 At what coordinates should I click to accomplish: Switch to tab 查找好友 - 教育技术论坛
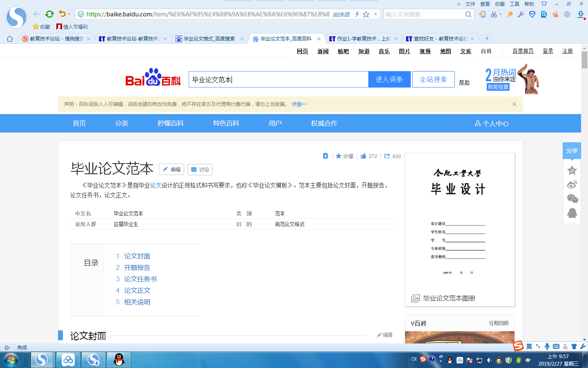439,39
